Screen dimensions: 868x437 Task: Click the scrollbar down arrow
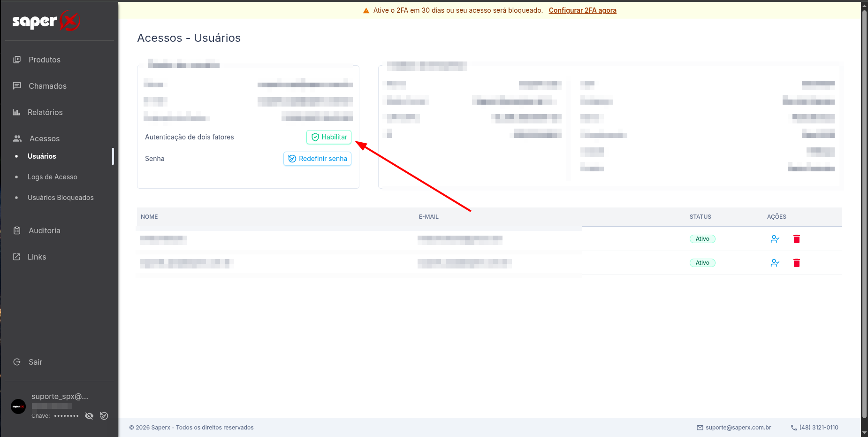click(x=864, y=433)
